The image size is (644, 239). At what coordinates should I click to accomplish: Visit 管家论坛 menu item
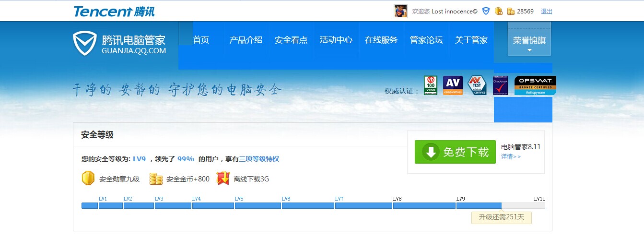[426, 40]
